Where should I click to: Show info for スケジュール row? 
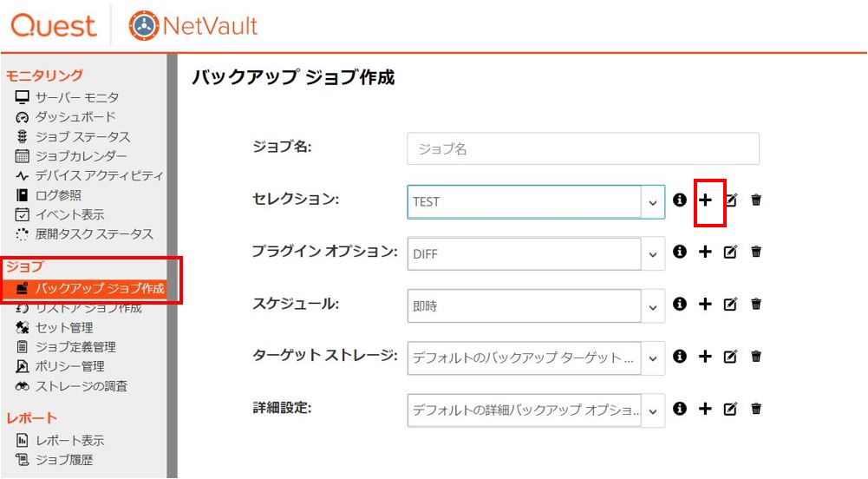point(680,304)
